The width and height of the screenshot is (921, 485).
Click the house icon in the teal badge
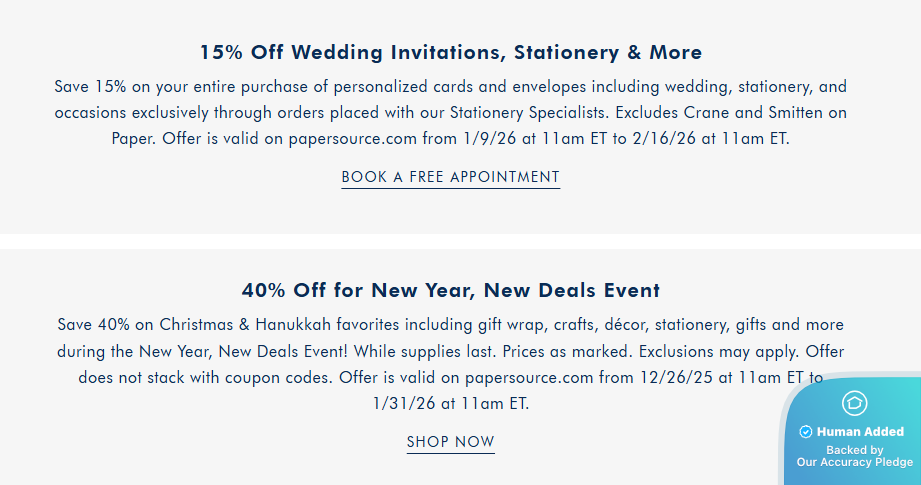coord(854,403)
